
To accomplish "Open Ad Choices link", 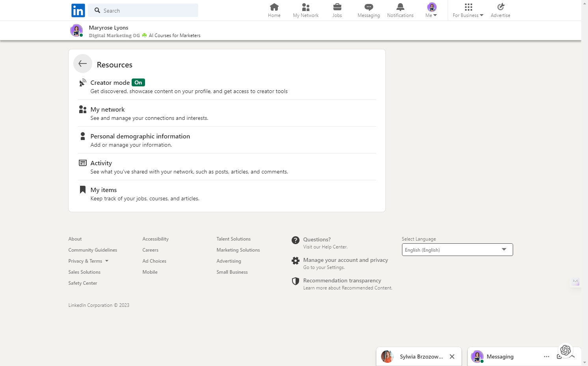I will [x=154, y=261].
